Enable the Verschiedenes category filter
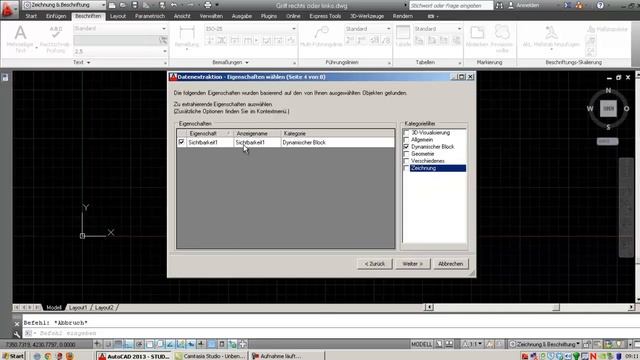 pyautogui.click(x=406, y=161)
